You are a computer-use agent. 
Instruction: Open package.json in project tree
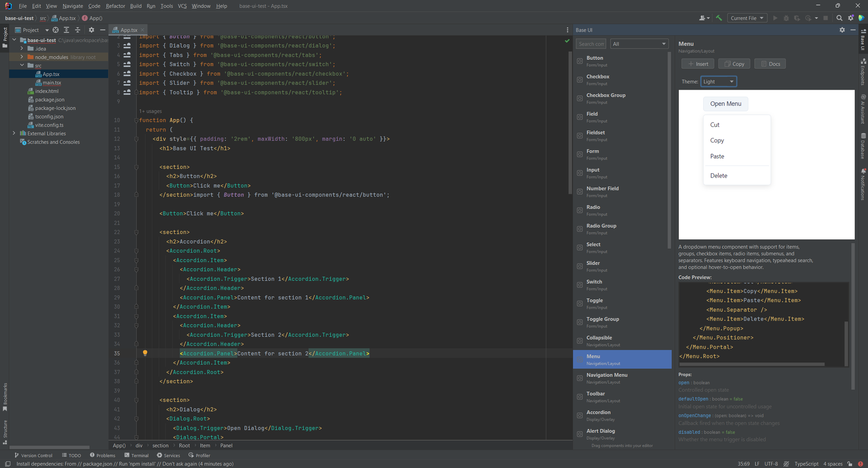coord(50,99)
